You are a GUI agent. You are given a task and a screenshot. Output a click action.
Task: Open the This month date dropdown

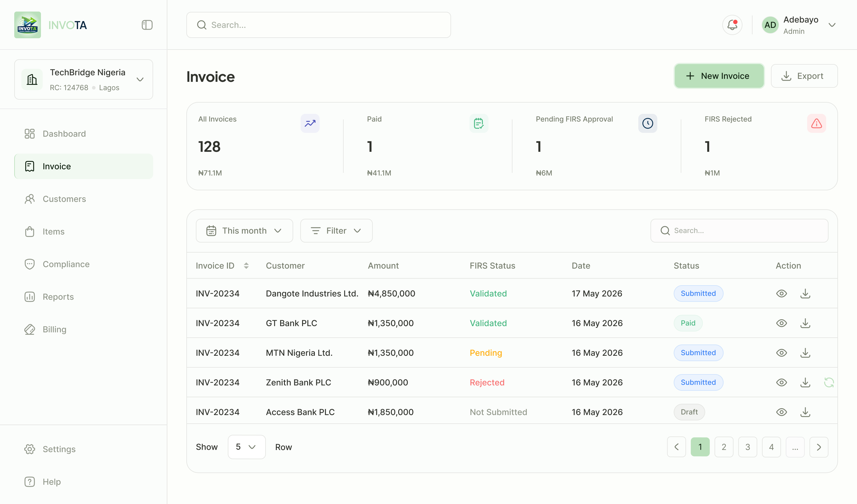click(x=244, y=230)
